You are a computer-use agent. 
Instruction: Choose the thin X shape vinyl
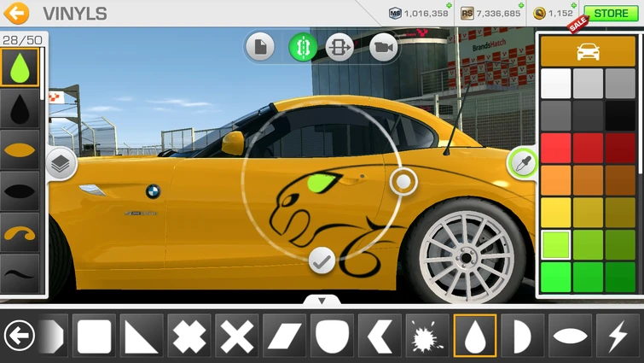[237, 336]
